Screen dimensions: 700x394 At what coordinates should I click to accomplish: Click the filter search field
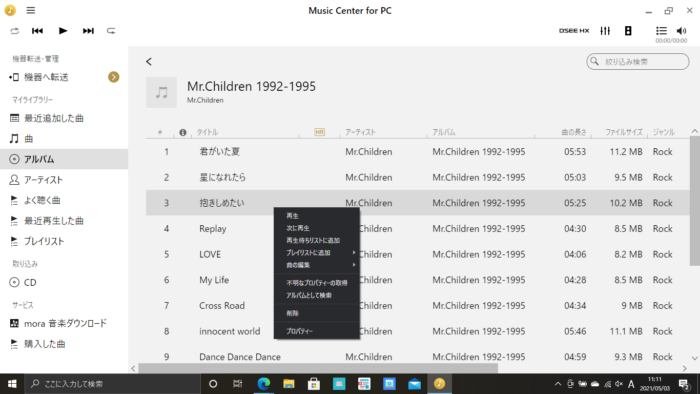click(638, 62)
